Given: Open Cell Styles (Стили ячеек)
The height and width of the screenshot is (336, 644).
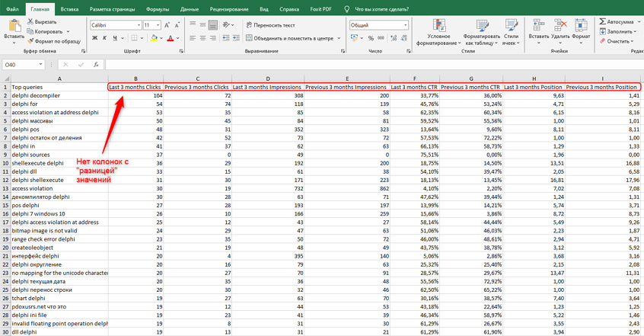Looking at the screenshot, I should pyautogui.click(x=511, y=32).
